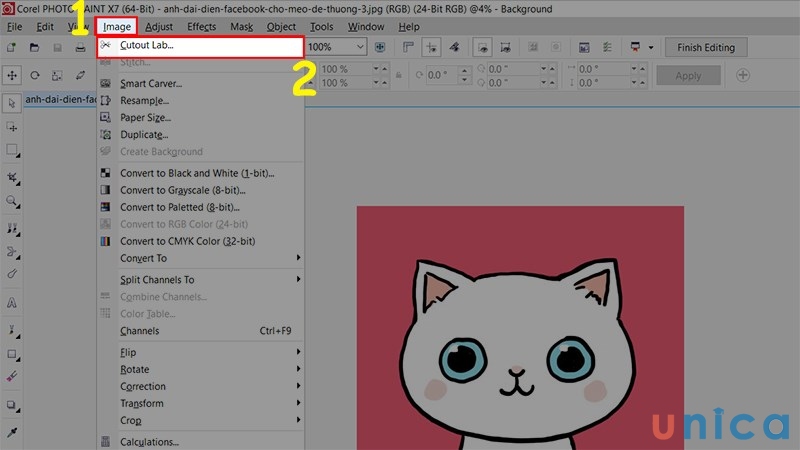The width and height of the screenshot is (800, 450).
Task: Click the Finish Editing button
Action: point(705,47)
